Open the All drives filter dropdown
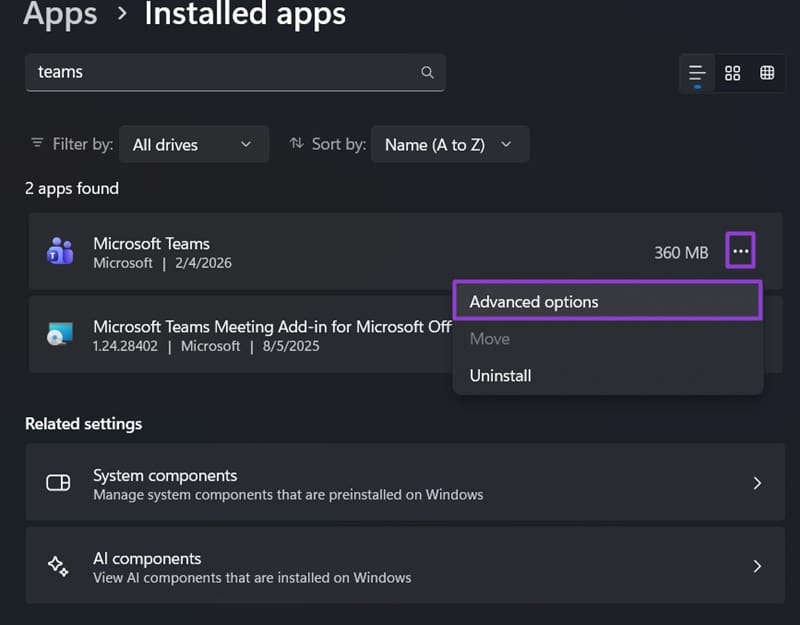800x625 pixels. [193, 144]
